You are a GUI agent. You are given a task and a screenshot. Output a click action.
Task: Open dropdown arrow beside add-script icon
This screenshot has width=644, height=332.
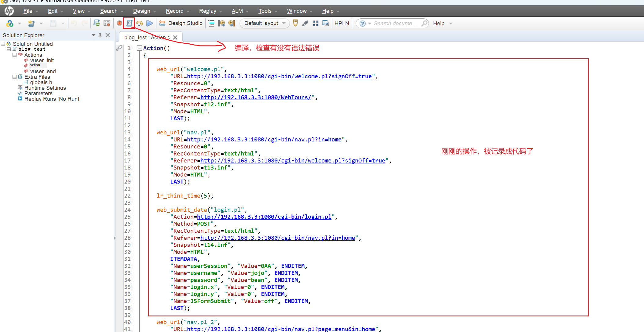[x=19, y=24]
